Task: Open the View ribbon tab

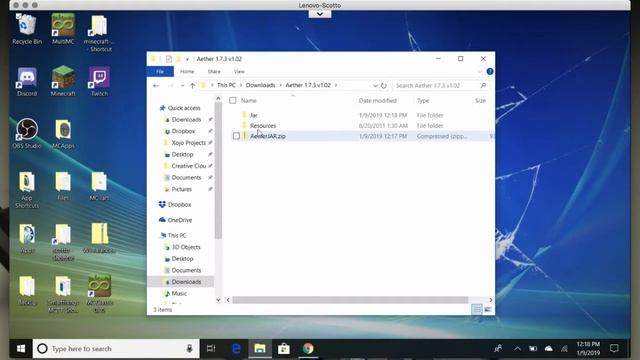Action: click(x=239, y=71)
